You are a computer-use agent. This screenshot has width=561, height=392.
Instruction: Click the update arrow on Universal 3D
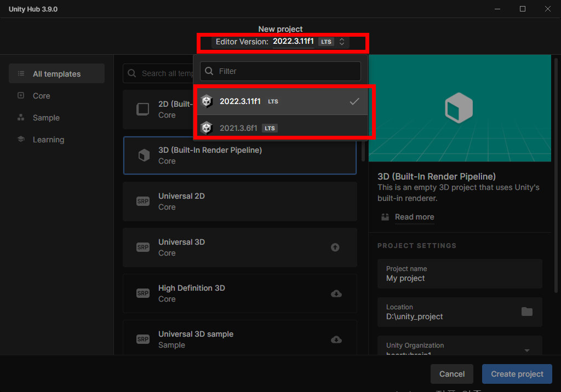pyautogui.click(x=335, y=247)
